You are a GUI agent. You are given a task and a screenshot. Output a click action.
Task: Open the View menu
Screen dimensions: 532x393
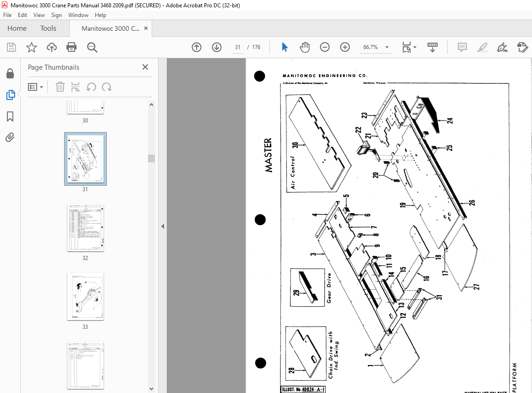tap(39, 15)
